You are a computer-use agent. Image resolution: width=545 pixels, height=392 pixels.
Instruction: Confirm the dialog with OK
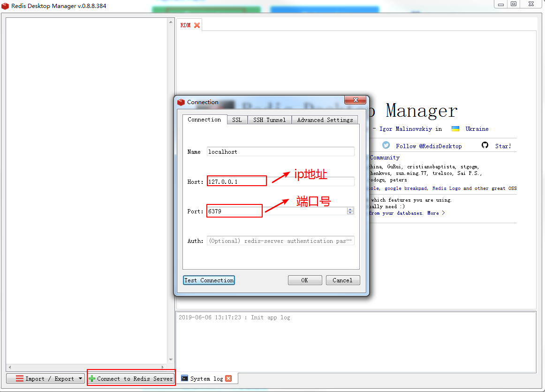(x=305, y=280)
